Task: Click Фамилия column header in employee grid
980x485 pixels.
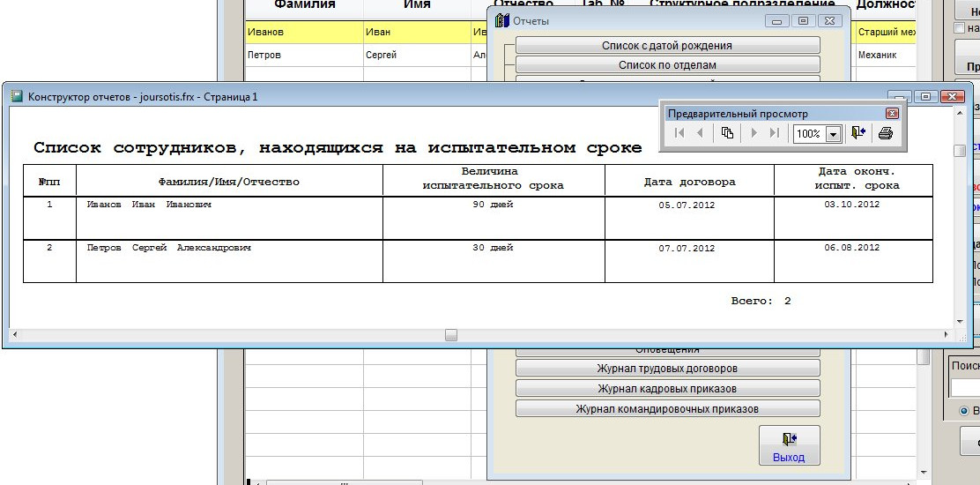Action: [304, 5]
